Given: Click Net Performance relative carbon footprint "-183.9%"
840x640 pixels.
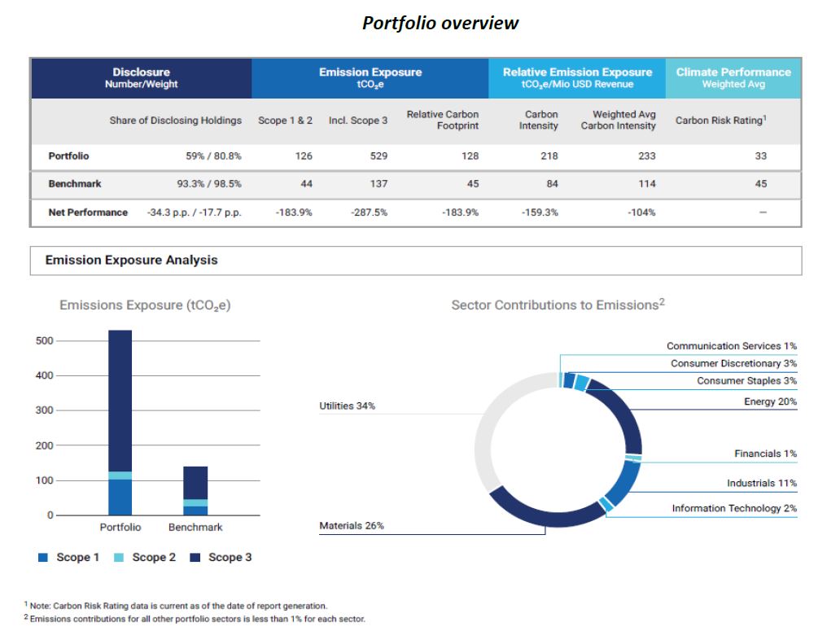Looking at the screenshot, I should tap(460, 213).
